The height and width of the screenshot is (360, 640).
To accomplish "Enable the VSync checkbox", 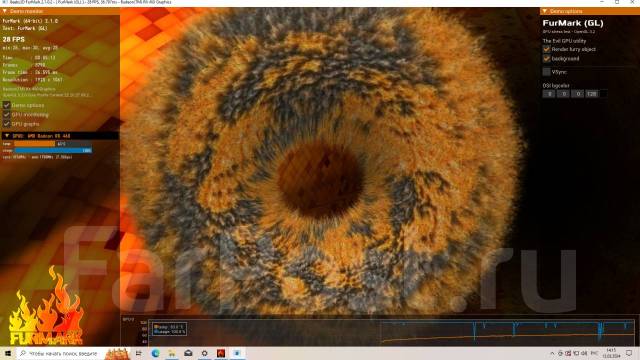I will tap(547, 72).
